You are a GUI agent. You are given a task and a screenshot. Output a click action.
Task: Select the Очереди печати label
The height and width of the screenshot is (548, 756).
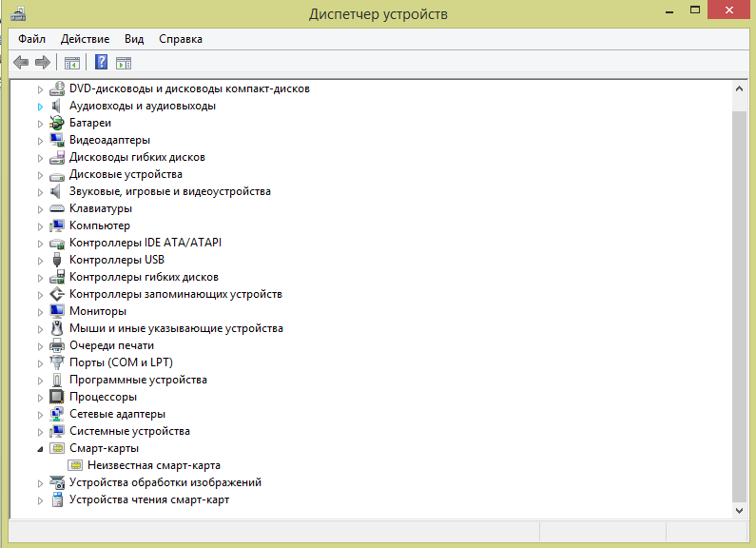tap(111, 345)
